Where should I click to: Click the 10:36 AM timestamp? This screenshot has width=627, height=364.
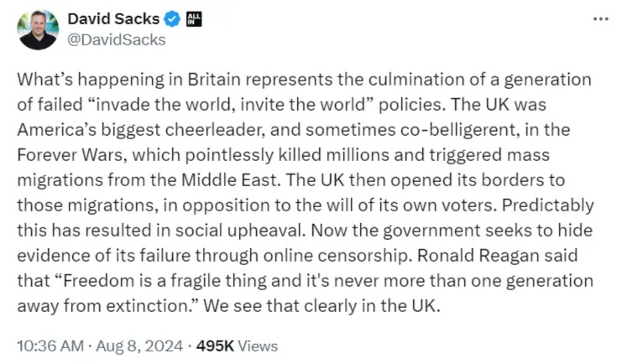50,346
